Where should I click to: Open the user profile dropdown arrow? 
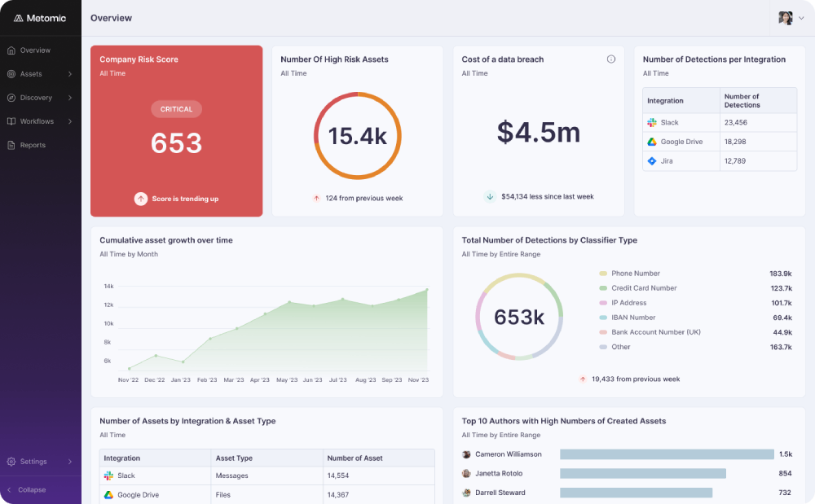click(x=801, y=18)
